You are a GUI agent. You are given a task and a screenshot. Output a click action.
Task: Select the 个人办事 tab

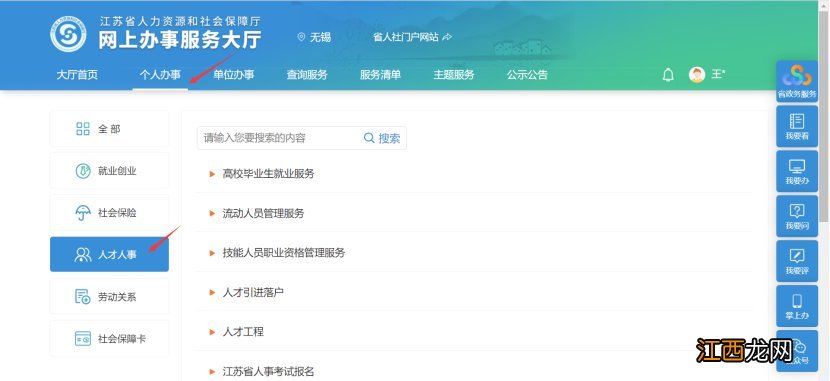coord(160,75)
